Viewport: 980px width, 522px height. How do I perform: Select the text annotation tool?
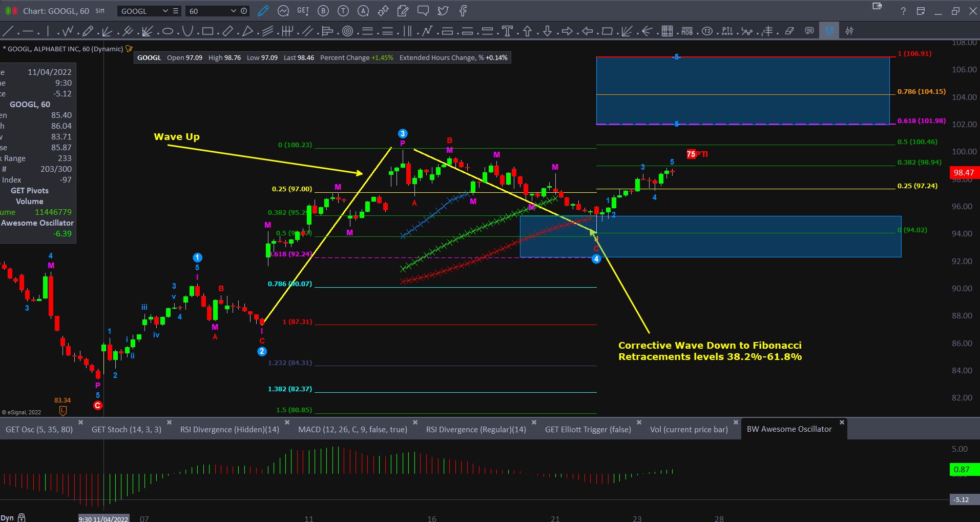pyautogui.click(x=507, y=31)
